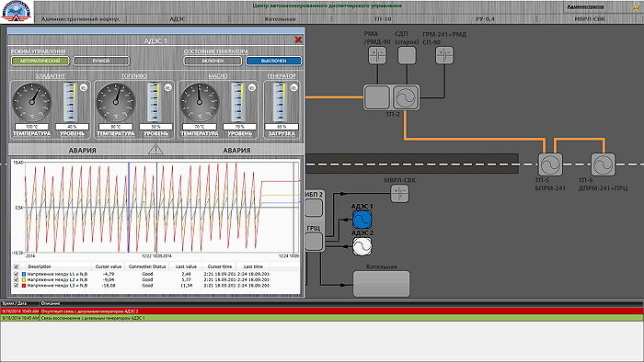Click the СДП (старое) node icon
The width and height of the screenshot is (644, 362).
tap(407, 55)
